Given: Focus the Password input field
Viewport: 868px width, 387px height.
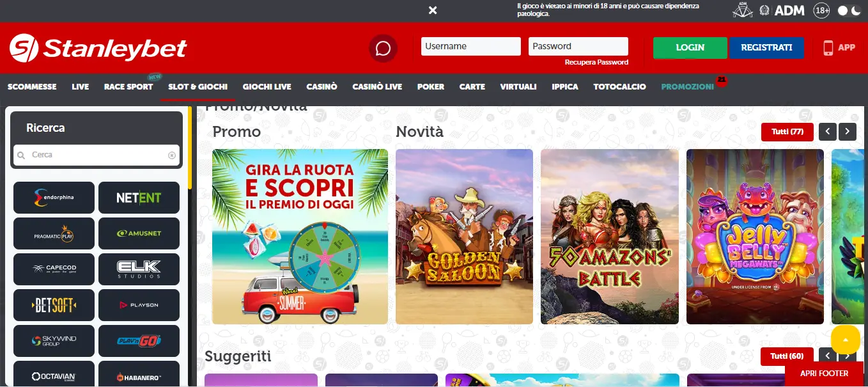Looking at the screenshot, I should pyautogui.click(x=578, y=46).
